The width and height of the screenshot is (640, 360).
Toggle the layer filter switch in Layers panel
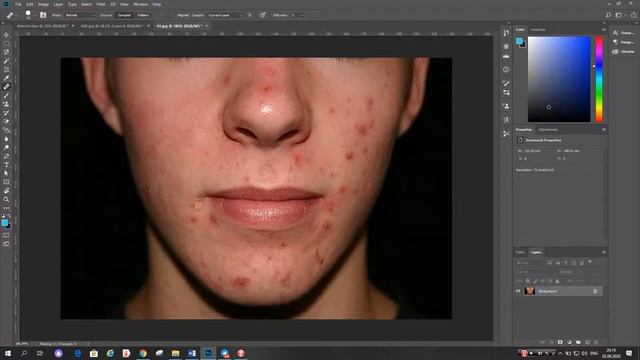pos(590,262)
